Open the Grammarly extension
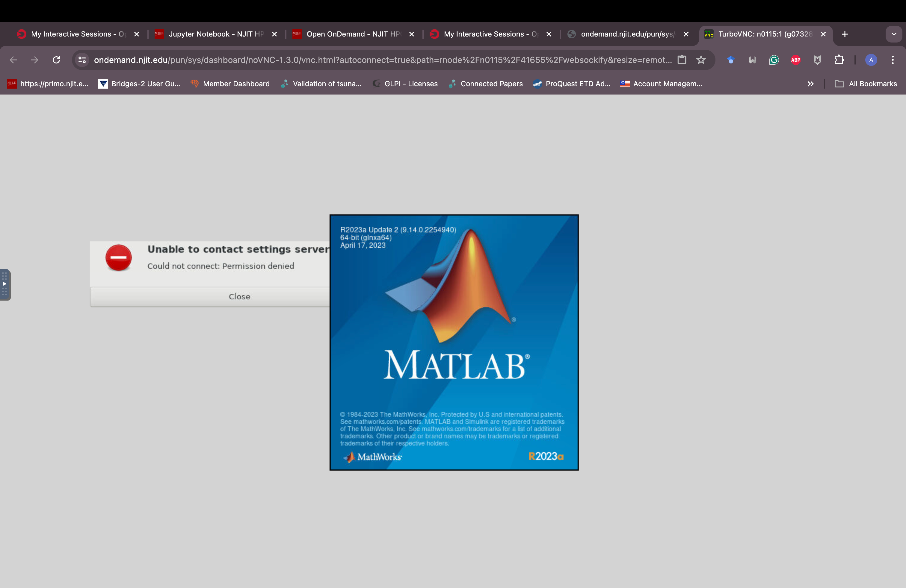The width and height of the screenshot is (906, 588). click(x=774, y=60)
